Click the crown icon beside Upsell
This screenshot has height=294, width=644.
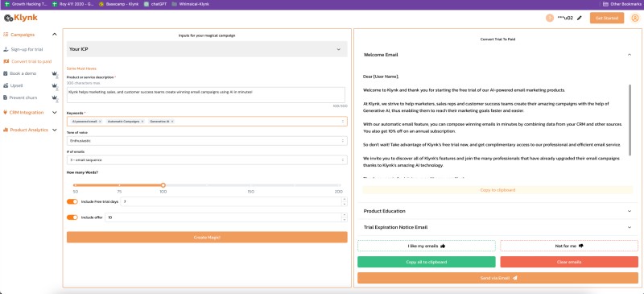54,86
